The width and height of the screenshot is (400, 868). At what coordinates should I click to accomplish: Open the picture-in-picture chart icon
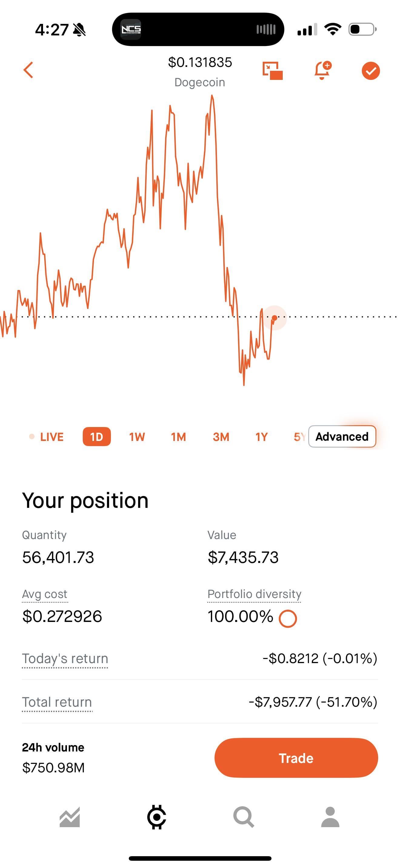click(272, 71)
